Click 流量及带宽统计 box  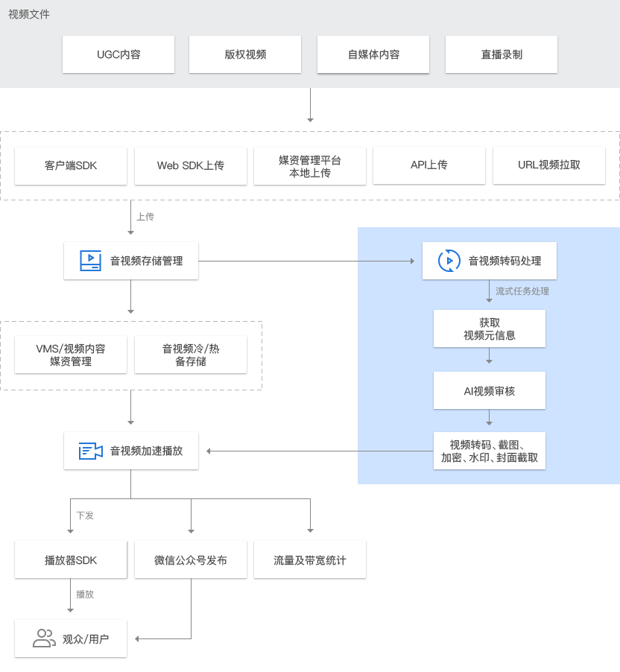click(x=310, y=560)
